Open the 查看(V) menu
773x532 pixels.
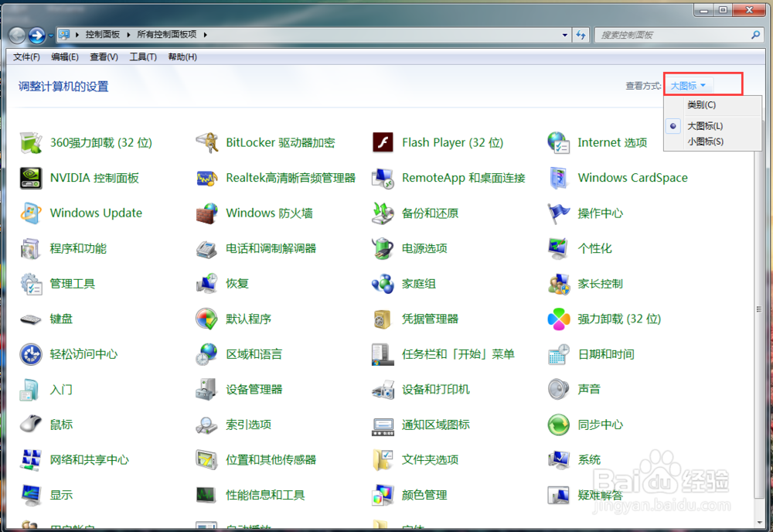(104, 57)
